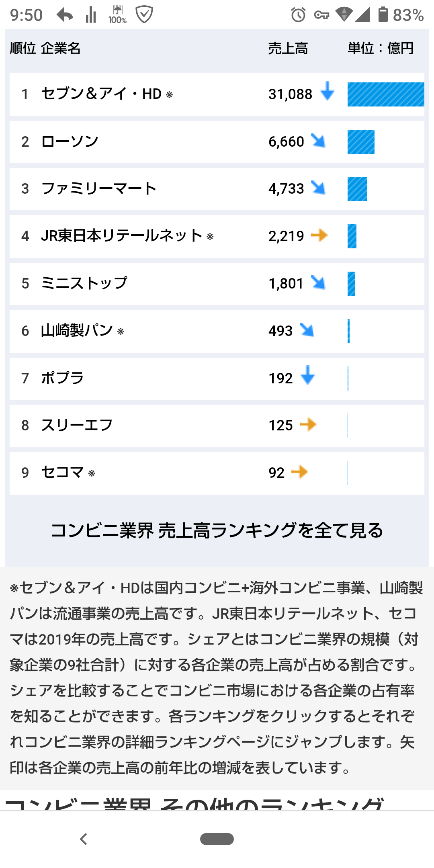Tap the diagonal arrow beside 6,660
Image resolution: width=434 pixels, height=868 pixels.
click(318, 141)
